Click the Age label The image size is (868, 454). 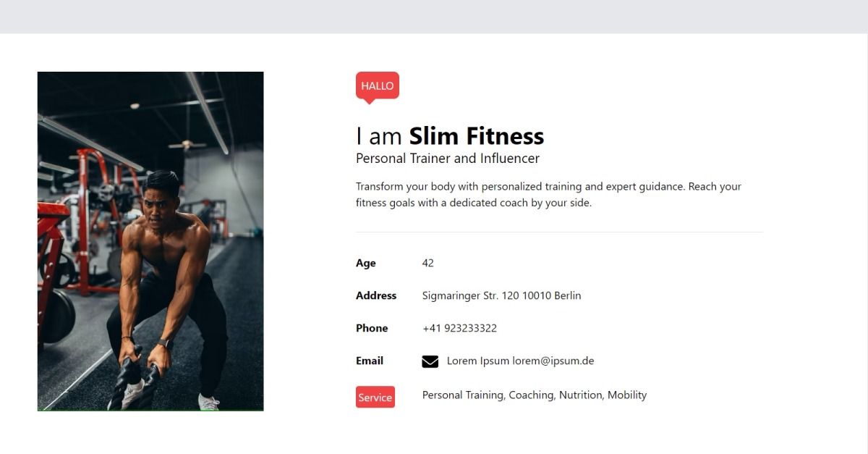click(366, 263)
